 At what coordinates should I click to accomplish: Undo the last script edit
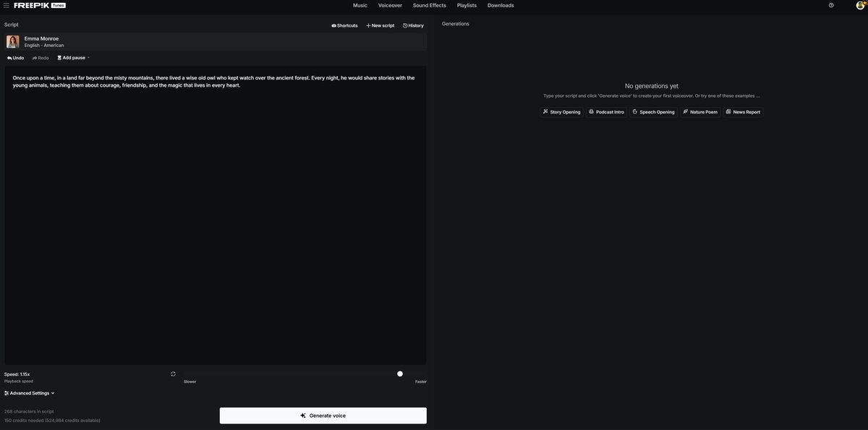pyautogui.click(x=15, y=58)
